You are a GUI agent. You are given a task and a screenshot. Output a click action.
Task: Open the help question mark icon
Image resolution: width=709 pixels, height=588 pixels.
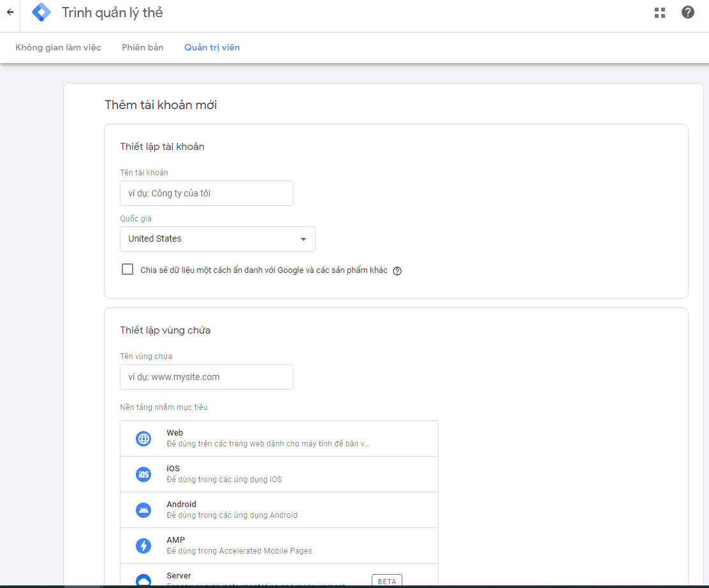pyautogui.click(x=688, y=12)
